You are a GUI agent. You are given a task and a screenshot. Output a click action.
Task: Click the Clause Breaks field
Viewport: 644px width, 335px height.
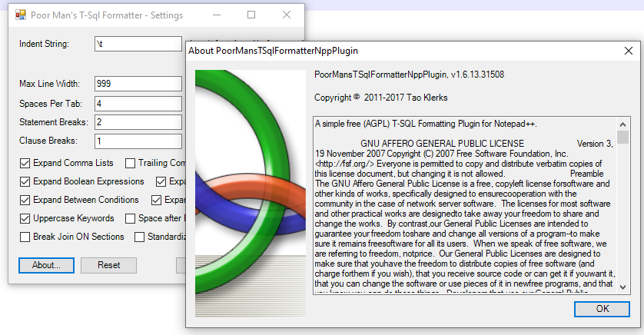coord(138,141)
